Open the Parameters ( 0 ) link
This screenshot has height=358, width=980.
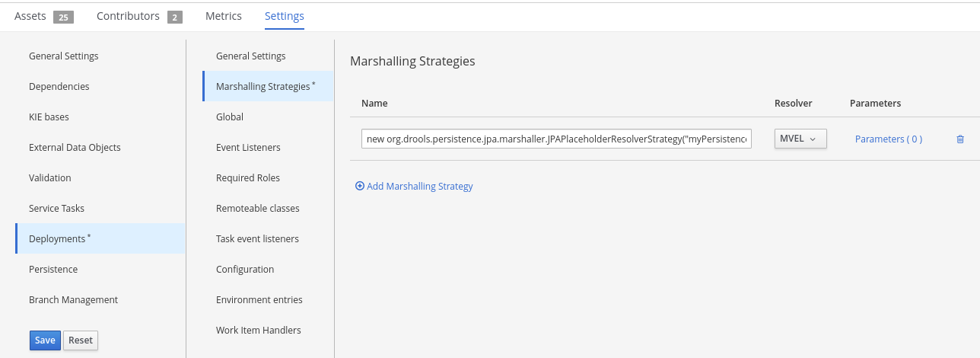tap(888, 139)
